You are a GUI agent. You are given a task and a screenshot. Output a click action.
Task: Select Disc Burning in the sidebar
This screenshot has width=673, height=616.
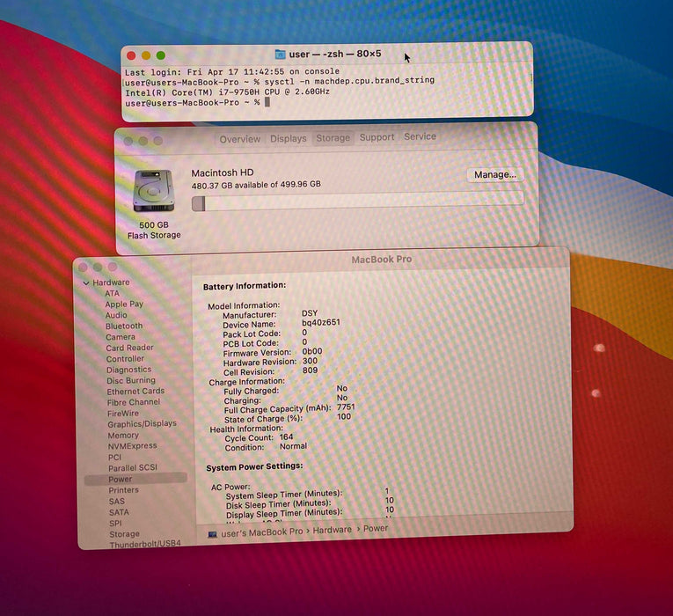coord(131,380)
